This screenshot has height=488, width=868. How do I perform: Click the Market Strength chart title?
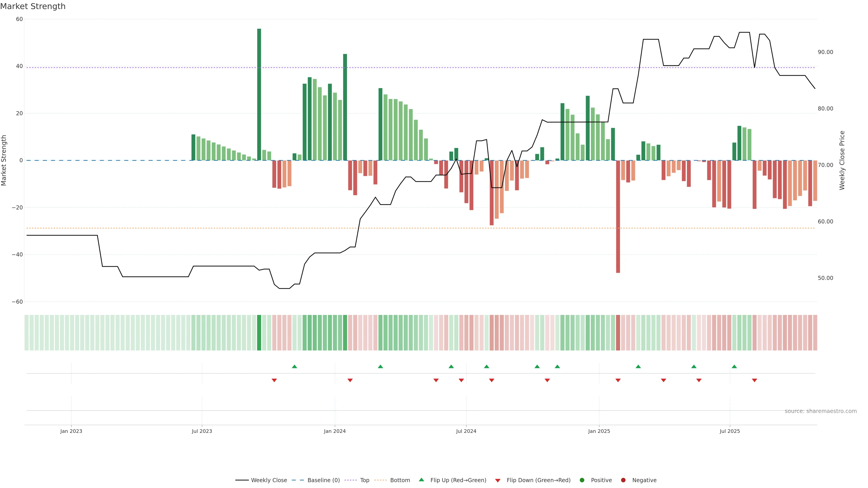(33, 6)
